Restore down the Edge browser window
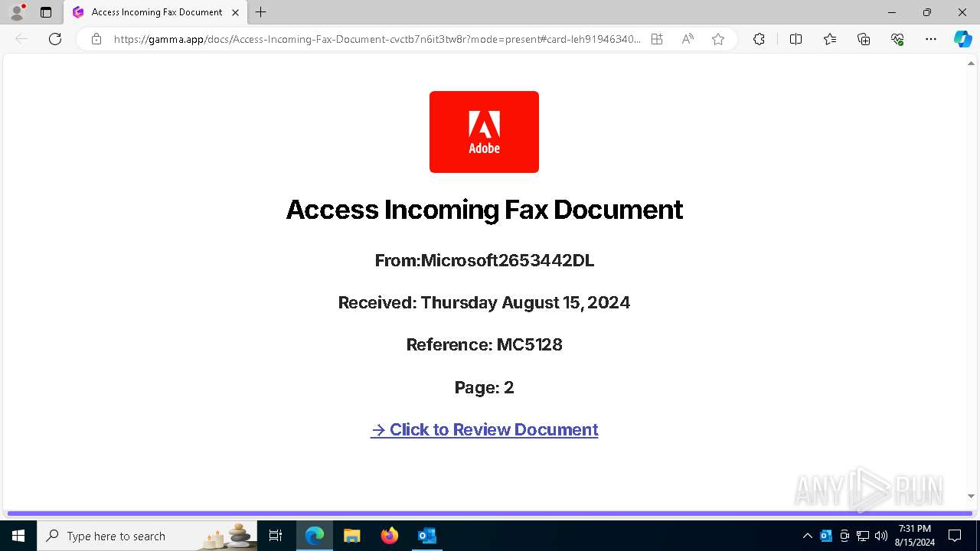980x551 pixels. point(927,12)
